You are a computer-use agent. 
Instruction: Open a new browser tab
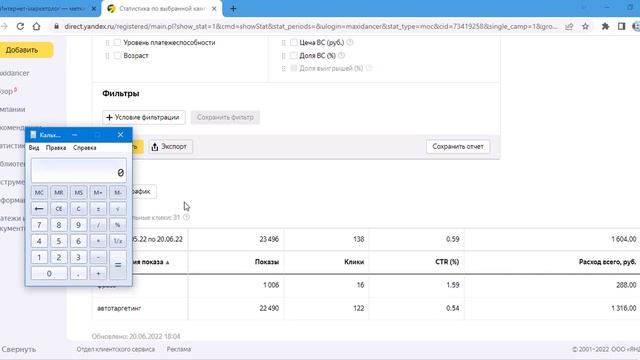pyautogui.click(x=233, y=9)
